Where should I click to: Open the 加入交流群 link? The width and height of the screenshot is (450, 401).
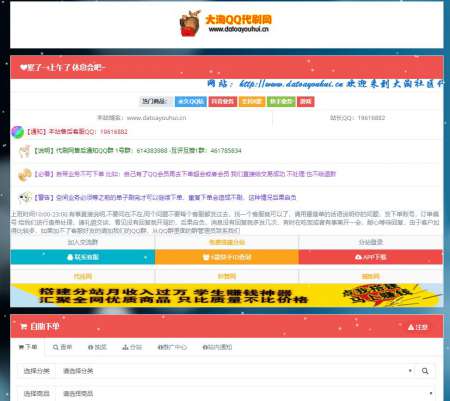click(x=83, y=242)
